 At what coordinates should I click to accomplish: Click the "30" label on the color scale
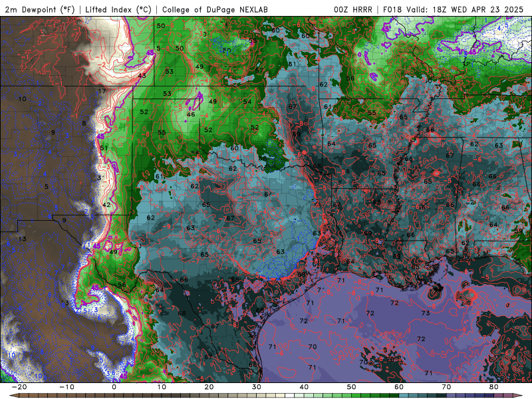click(x=257, y=387)
